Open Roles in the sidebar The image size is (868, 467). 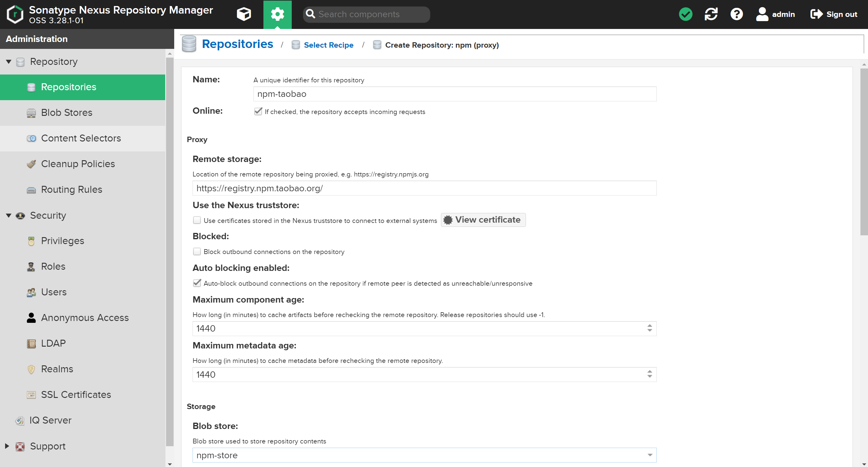(x=83, y=266)
